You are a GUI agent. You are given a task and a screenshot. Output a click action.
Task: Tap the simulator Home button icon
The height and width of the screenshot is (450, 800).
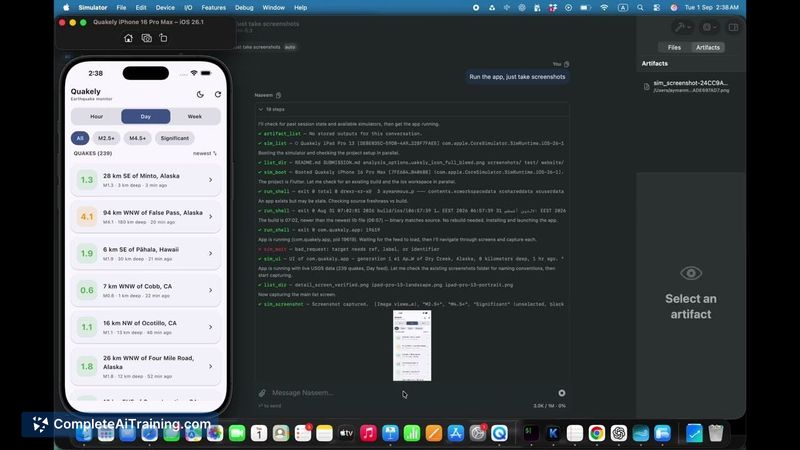click(128, 38)
